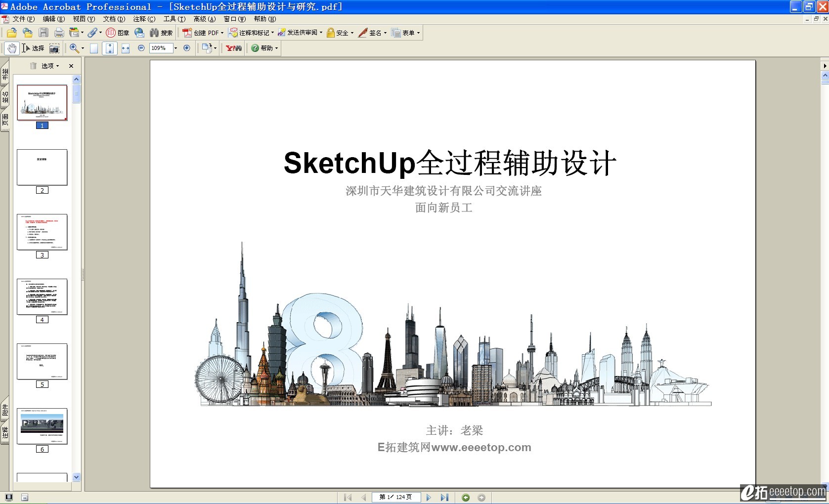This screenshot has width=829, height=504.
Task: Switch to the 附件 attachments side tab
Action: click(x=5, y=410)
